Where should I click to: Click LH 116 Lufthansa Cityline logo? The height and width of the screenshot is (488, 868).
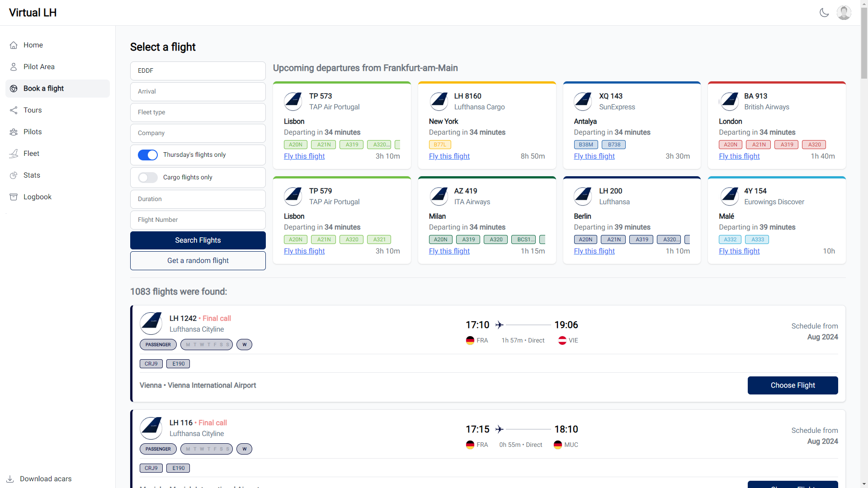[151, 428]
